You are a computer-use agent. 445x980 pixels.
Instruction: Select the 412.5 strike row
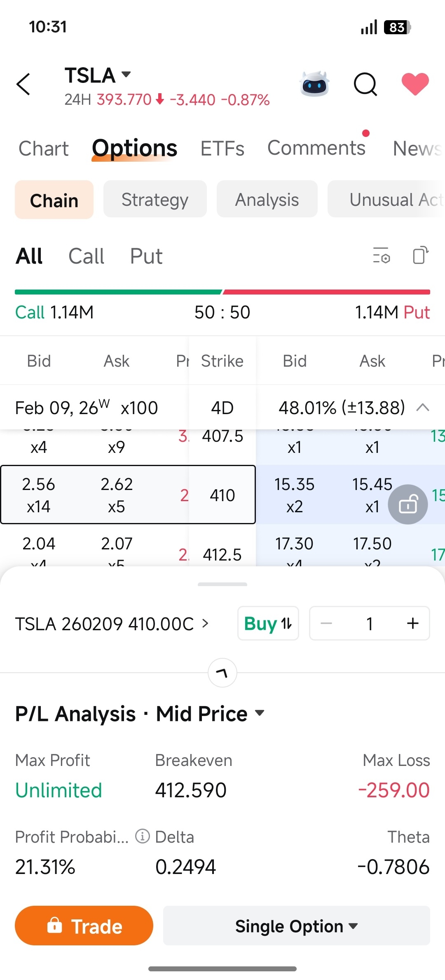[222, 555]
